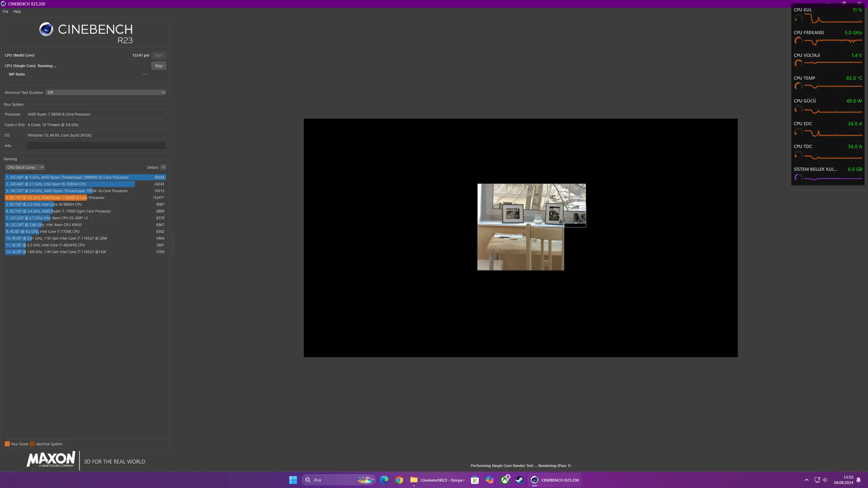The image size is (868, 488).
Task: Click Your Score orange legend swatch
Action: [x=7, y=444]
